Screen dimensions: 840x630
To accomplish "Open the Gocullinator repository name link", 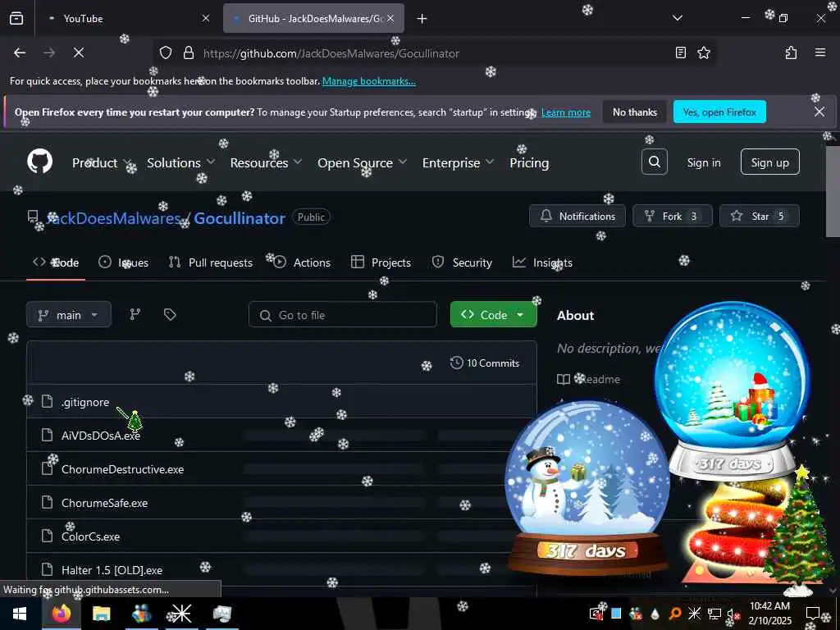I will point(239,218).
